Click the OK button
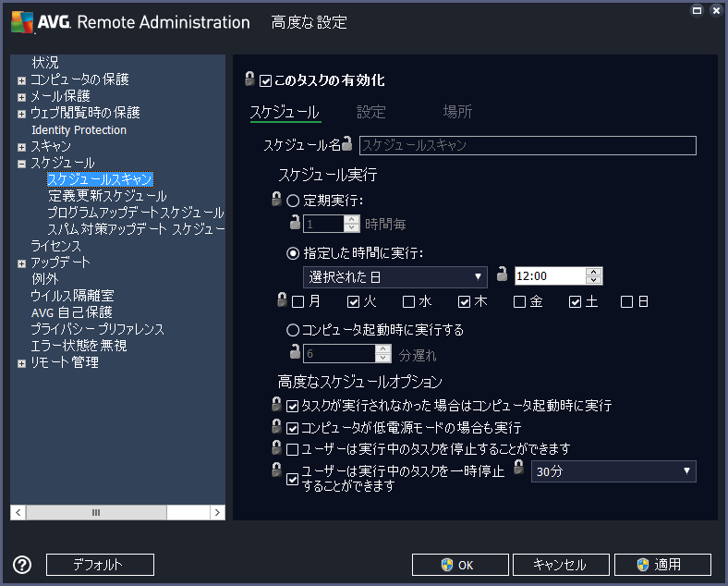This screenshot has width=728, height=586. coord(460,565)
